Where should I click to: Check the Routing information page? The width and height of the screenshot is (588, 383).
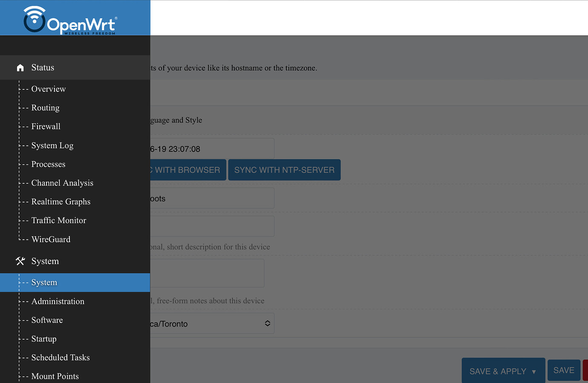coord(45,108)
